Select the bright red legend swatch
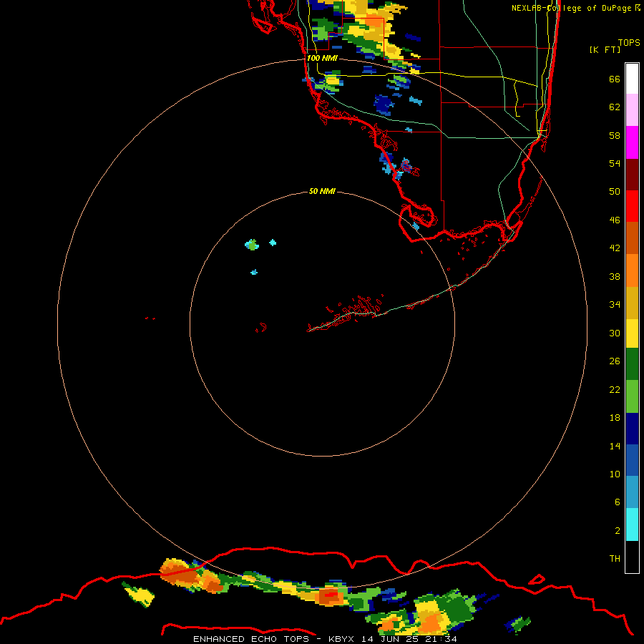This screenshot has height=644, width=644. [632, 206]
